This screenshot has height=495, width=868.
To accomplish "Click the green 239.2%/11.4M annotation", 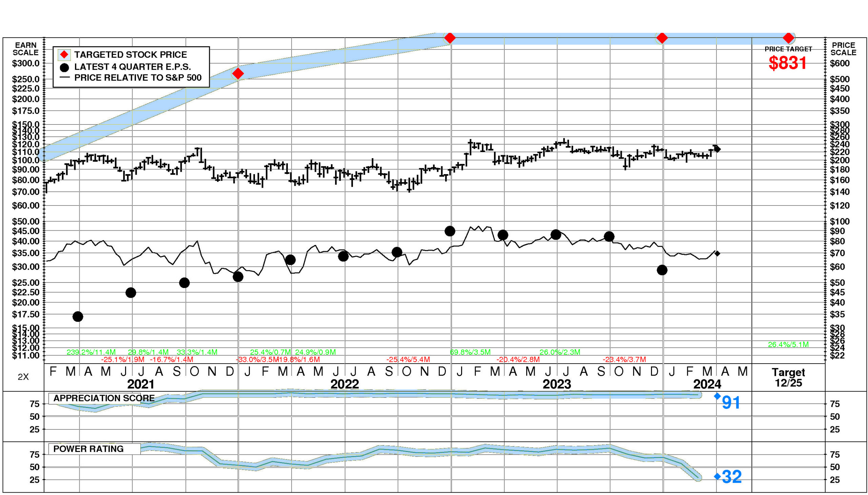I will [91, 352].
